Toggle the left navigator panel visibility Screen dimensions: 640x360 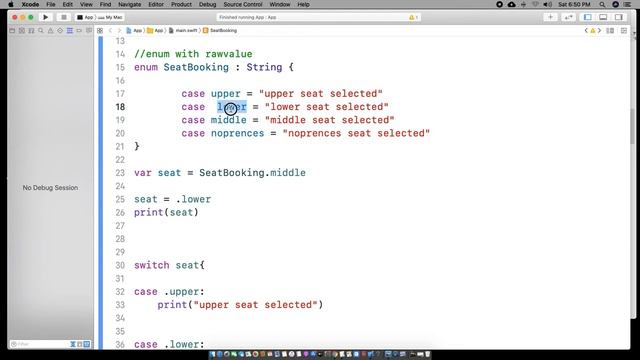click(588, 17)
